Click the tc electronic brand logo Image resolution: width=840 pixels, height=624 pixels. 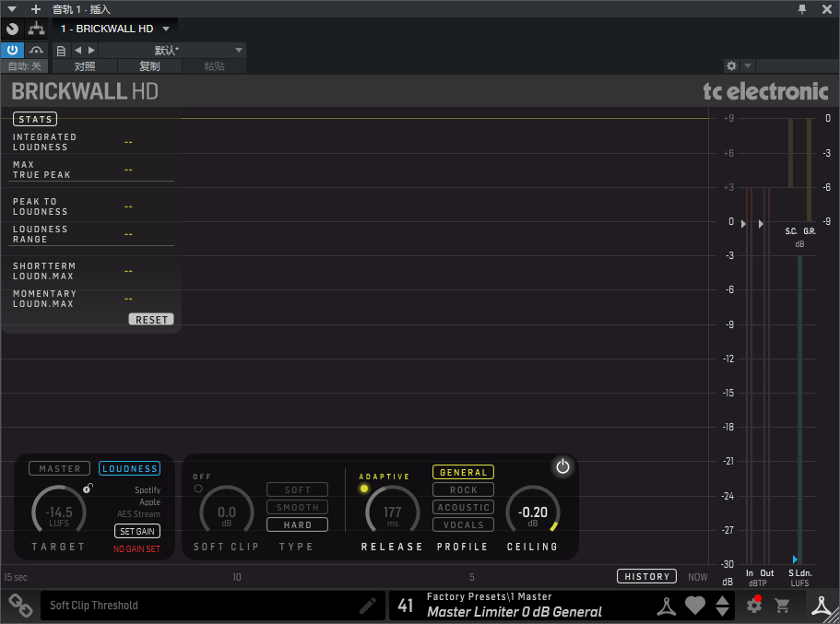click(765, 91)
